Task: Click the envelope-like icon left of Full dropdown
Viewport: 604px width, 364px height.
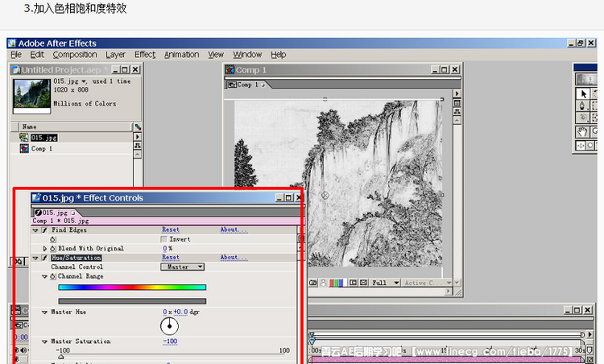Action: [x=363, y=283]
